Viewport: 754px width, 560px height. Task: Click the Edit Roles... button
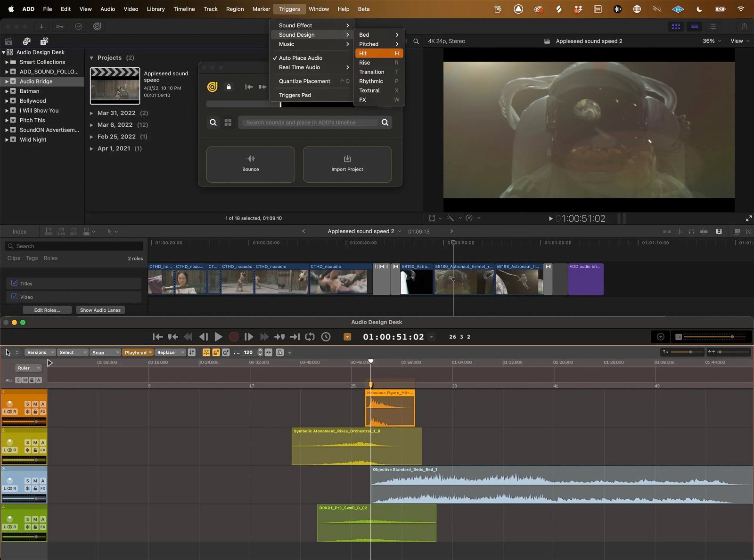click(47, 310)
